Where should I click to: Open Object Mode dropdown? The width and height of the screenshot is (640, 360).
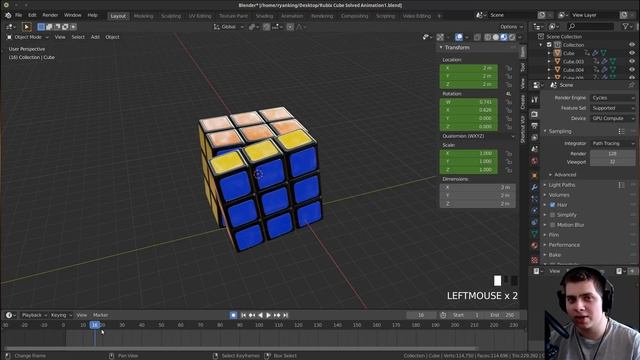[x=28, y=37]
